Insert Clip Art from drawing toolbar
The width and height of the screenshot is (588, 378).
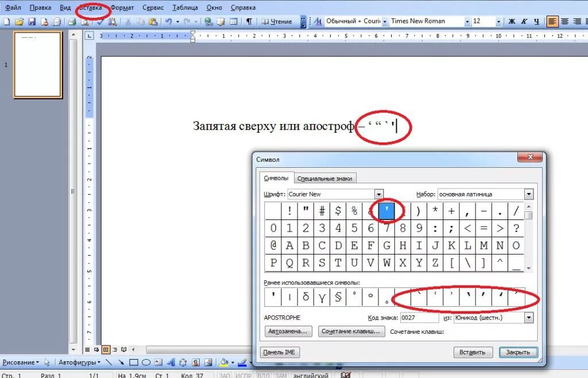coord(195,362)
